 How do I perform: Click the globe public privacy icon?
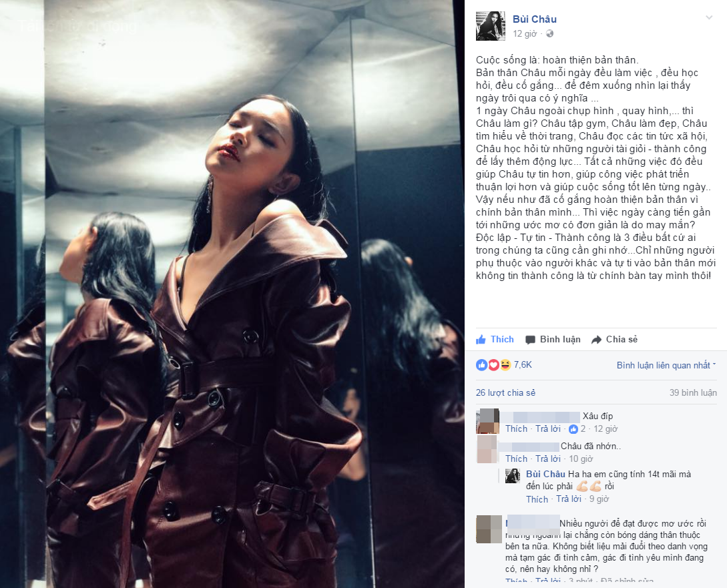[x=549, y=34]
